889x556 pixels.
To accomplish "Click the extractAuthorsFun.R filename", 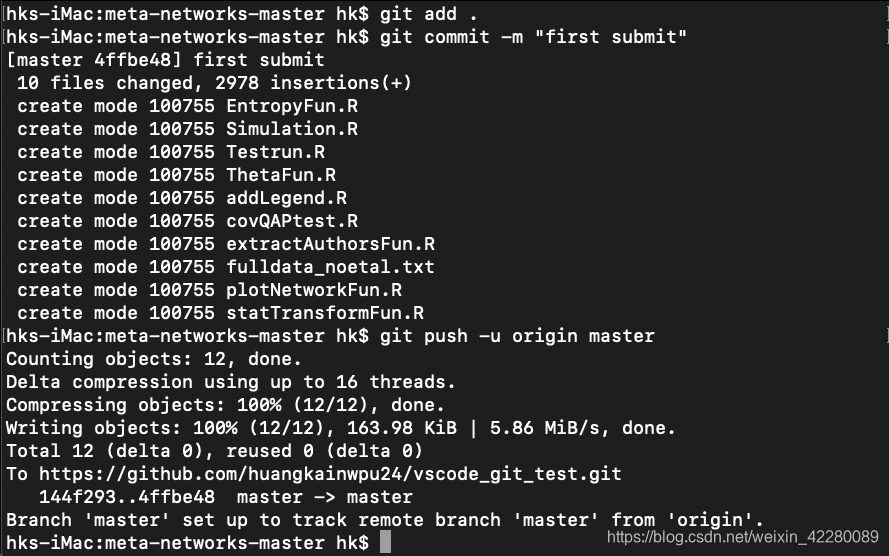I will (x=331, y=244).
